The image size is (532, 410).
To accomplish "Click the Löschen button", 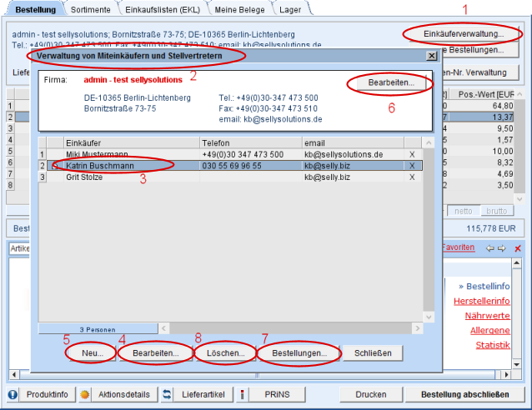I will 226,353.
